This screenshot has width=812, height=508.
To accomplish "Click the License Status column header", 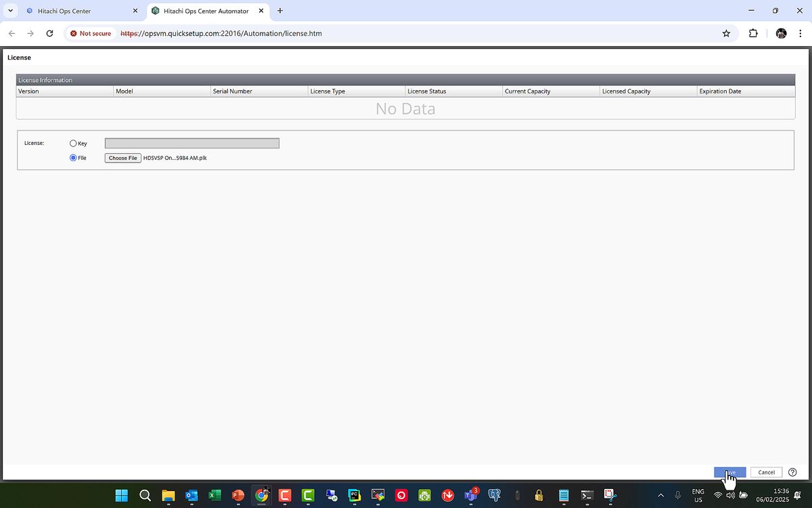I will click(x=454, y=91).
